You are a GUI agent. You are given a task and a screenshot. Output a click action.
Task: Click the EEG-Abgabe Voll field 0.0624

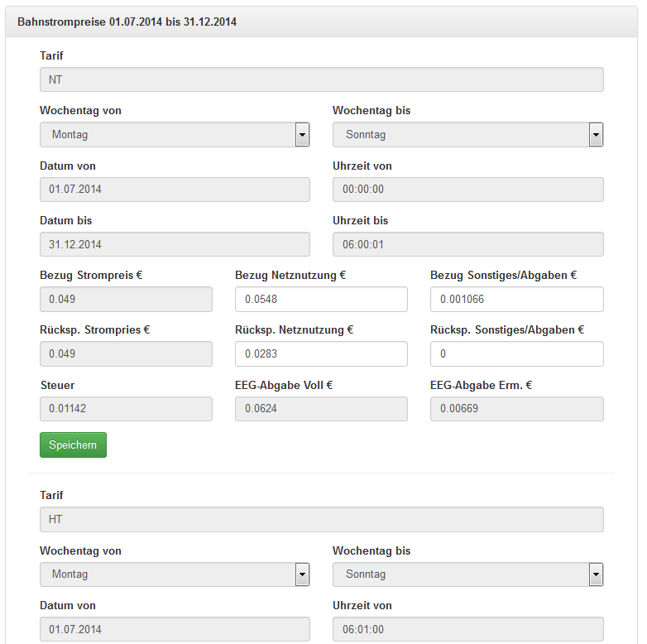(321, 409)
